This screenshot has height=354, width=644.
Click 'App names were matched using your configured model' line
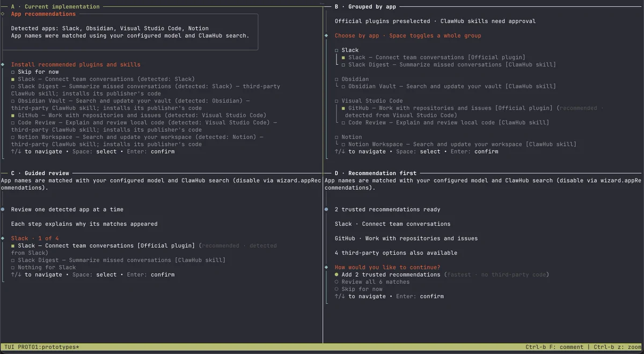[130, 35]
